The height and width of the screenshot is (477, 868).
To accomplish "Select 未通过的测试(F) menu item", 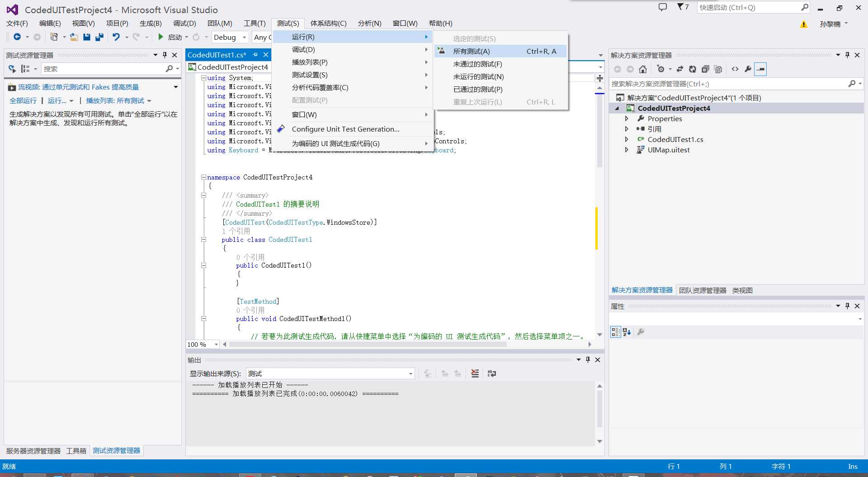I will click(500, 64).
